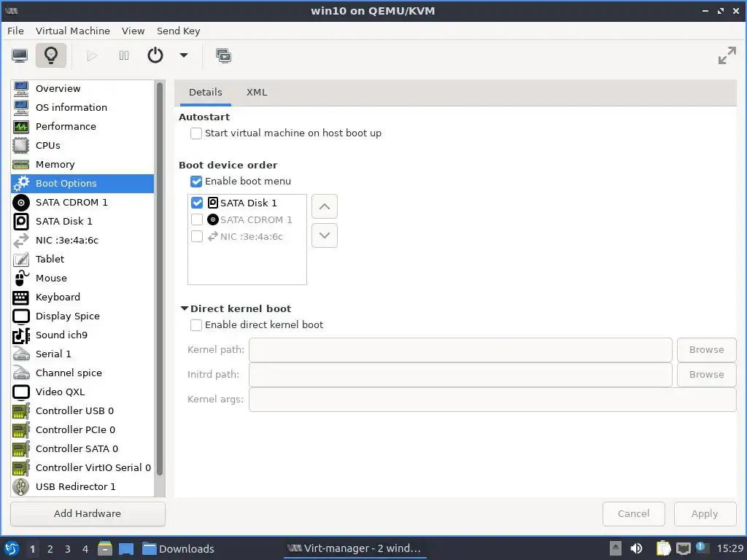This screenshot has width=747, height=560.
Task: Open Display Spice settings
Action: (x=82, y=316)
